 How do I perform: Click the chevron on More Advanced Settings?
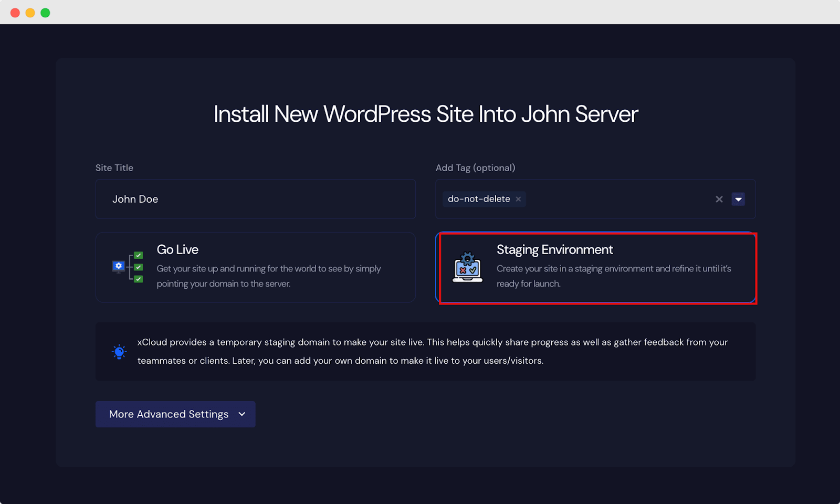tap(241, 414)
